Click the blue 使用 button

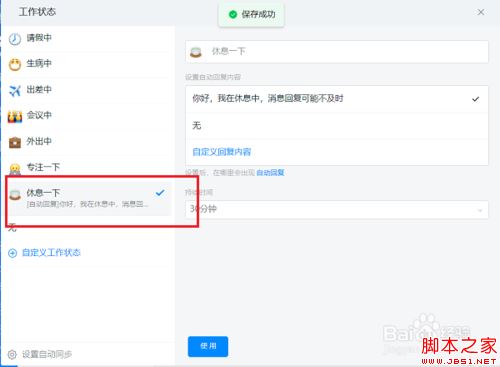click(208, 346)
